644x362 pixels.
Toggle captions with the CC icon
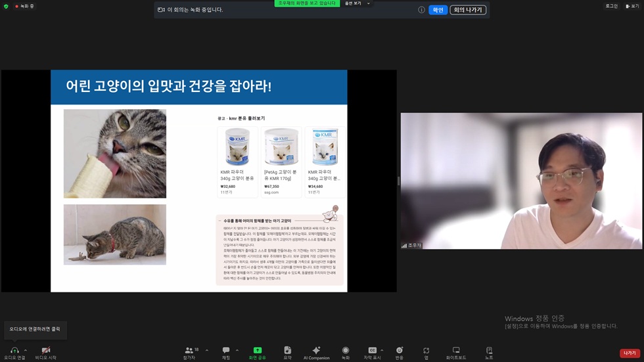tap(372, 350)
